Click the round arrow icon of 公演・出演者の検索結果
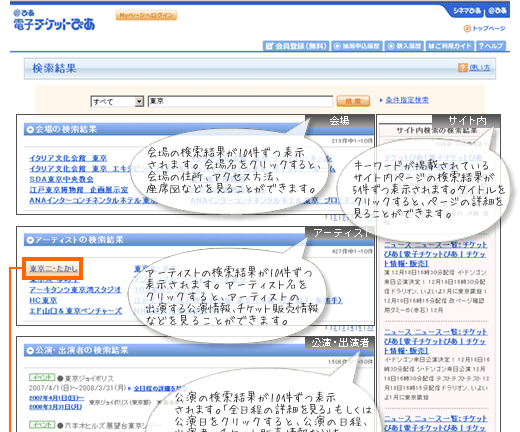The image size is (520, 432). [30, 350]
